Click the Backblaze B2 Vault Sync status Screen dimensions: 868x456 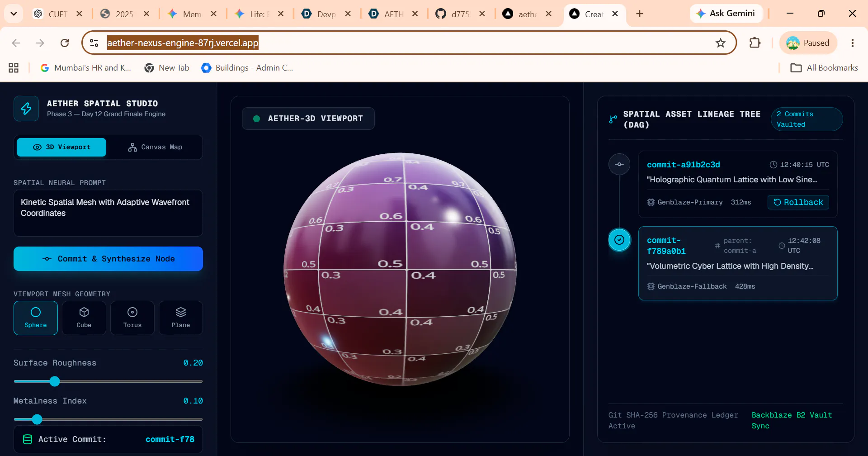point(792,421)
